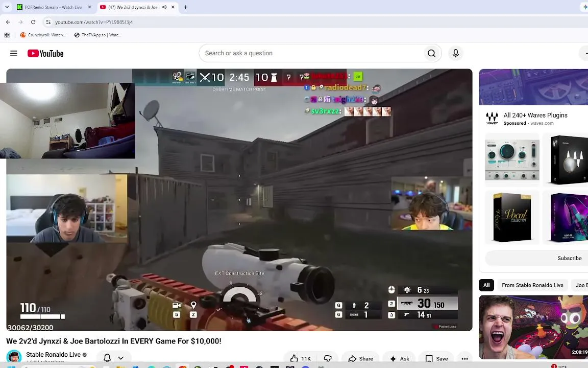Screen dimensions: 588x368
Task: Click the video title We 2v2'd Jynxzi
Action: (114, 341)
